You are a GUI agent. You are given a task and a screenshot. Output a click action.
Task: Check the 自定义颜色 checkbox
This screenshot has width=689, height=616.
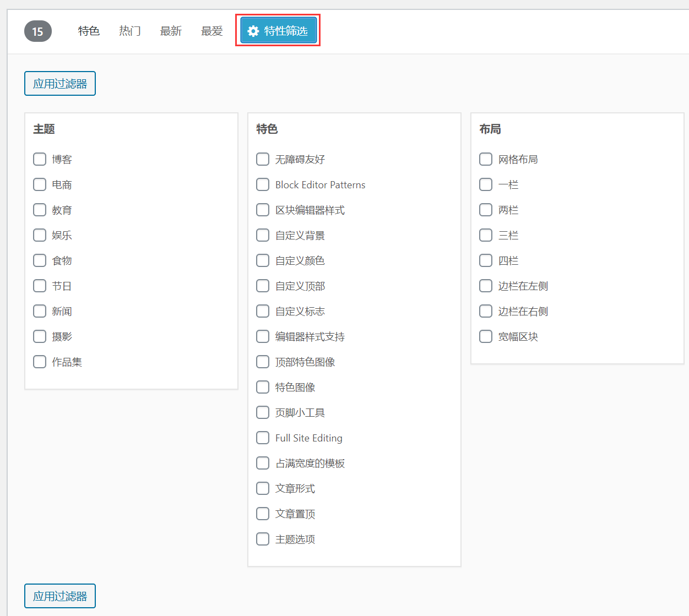click(263, 260)
